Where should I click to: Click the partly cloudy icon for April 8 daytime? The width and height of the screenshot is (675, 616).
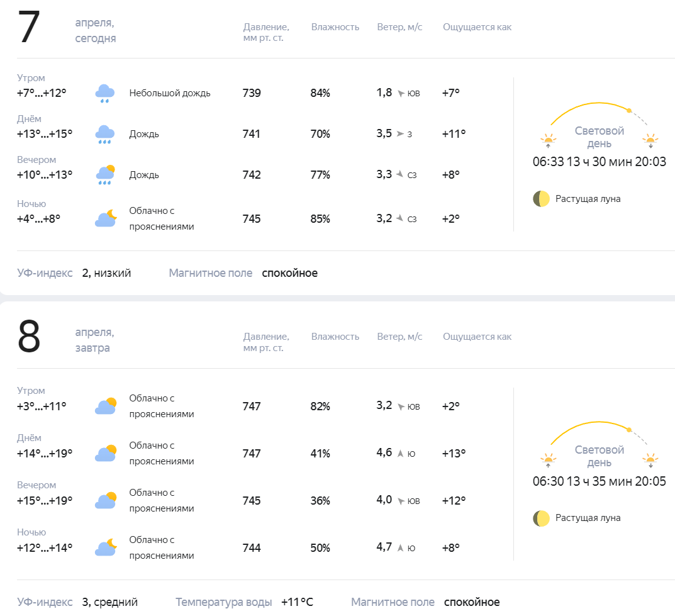click(106, 453)
